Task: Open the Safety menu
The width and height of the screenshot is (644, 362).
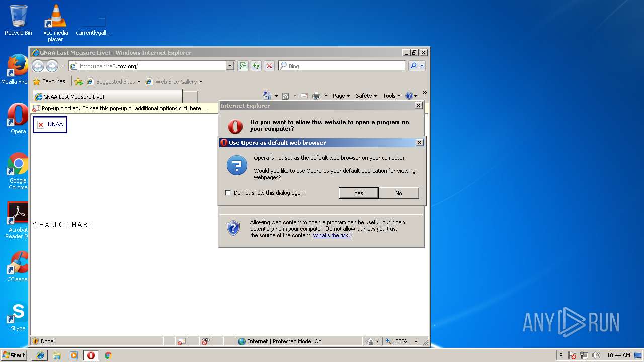Action: click(366, 96)
